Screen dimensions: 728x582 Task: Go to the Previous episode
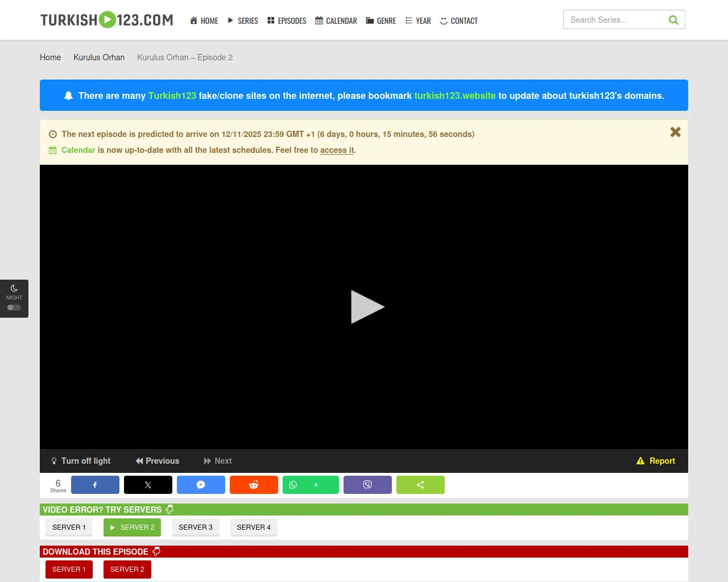[158, 461]
